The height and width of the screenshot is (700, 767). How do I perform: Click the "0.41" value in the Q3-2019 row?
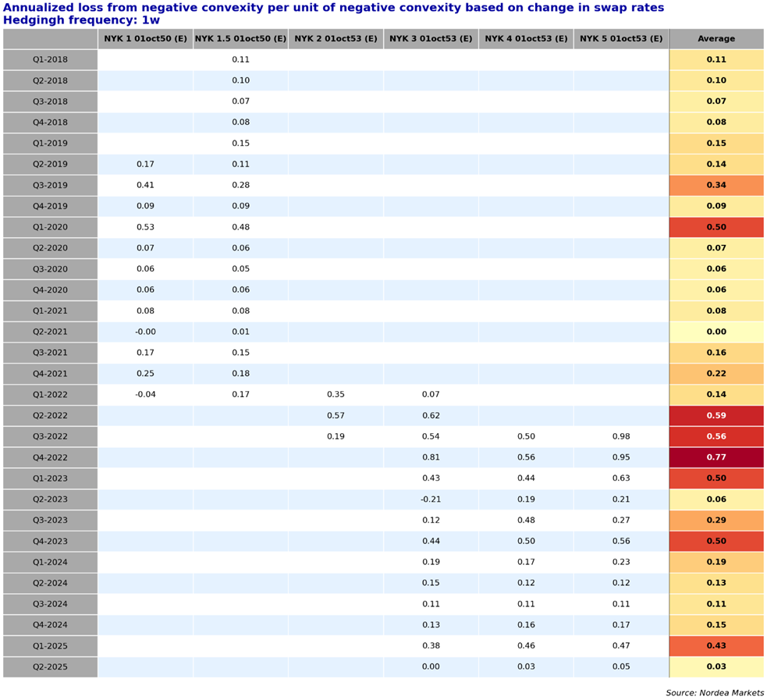click(x=145, y=186)
